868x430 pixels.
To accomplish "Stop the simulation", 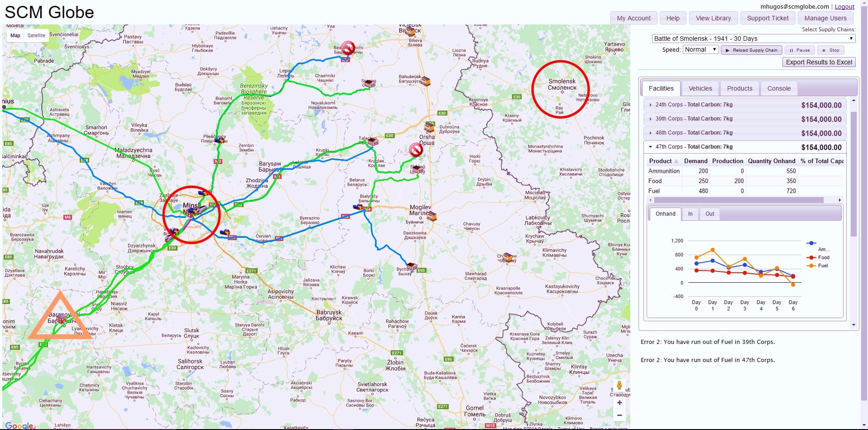I will pos(830,50).
